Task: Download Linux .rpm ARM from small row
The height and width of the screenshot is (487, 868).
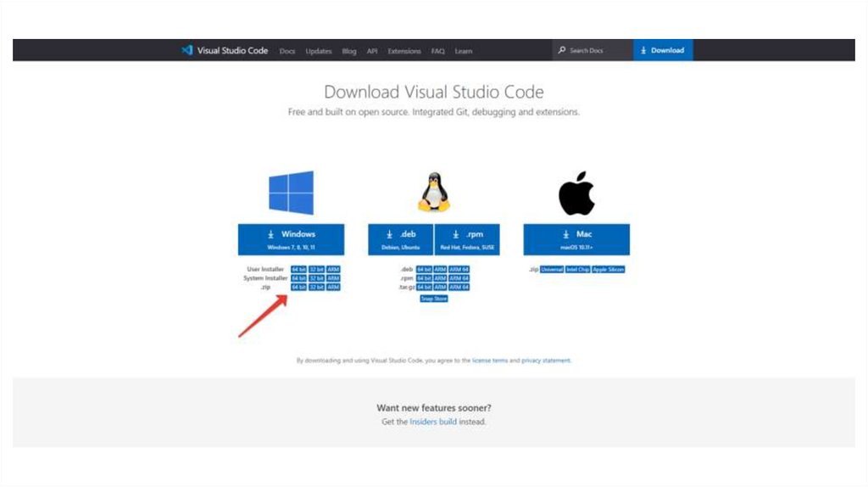Action: point(440,278)
